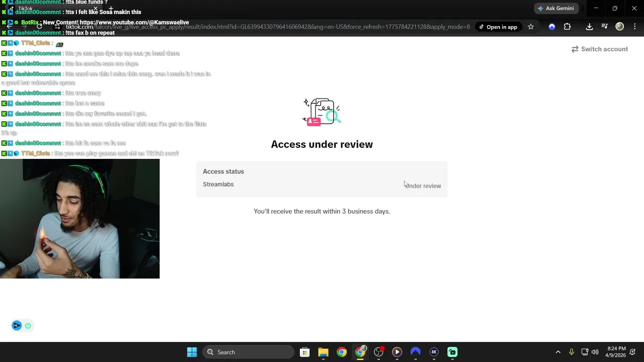Image resolution: width=644 pixels, height=362 pixels.
Task: Toggle the green power icon overlay
Action: pos(28,326)
